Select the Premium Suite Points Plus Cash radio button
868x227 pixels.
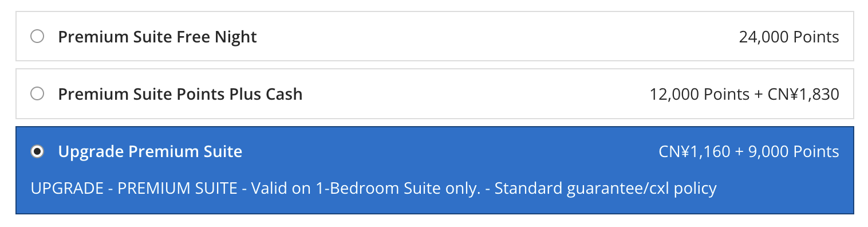click(x=37, y=93)
